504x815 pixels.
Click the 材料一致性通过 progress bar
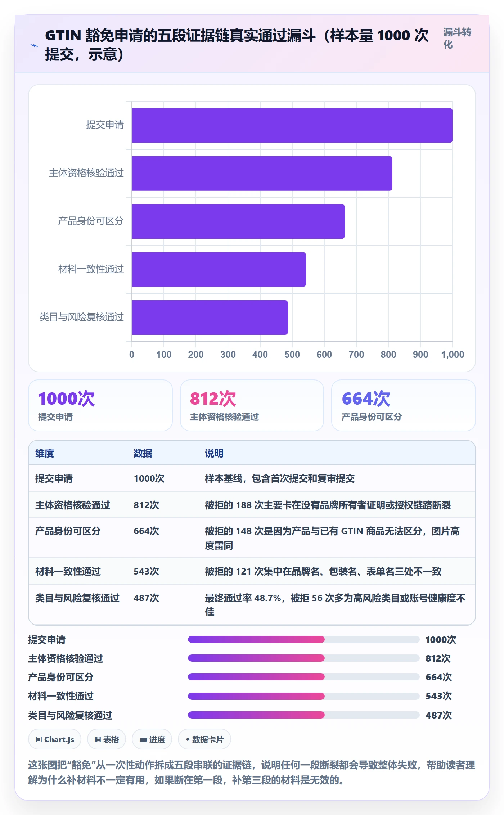pyautogui.click(x=304, y=696)
